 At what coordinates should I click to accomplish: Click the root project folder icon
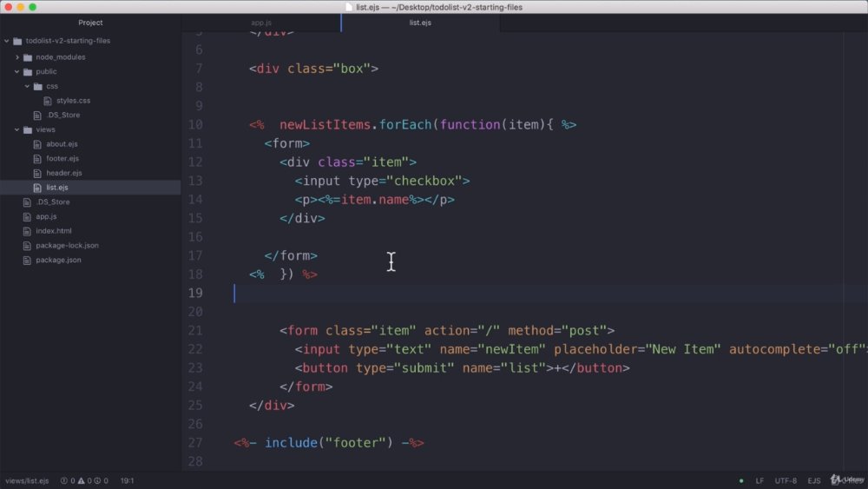pos(17,41)
